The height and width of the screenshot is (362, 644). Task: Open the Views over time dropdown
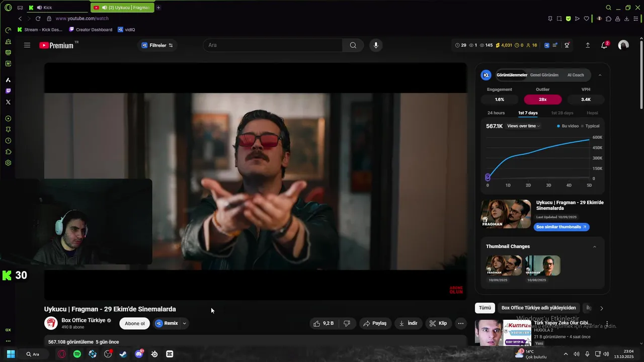[x=523, y=126]
